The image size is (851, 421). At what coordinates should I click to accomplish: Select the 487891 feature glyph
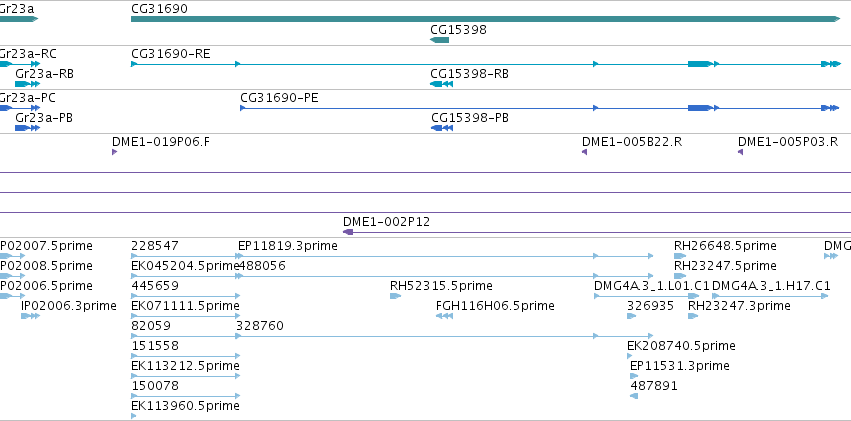pyautogui.click(x=634, y=397)
